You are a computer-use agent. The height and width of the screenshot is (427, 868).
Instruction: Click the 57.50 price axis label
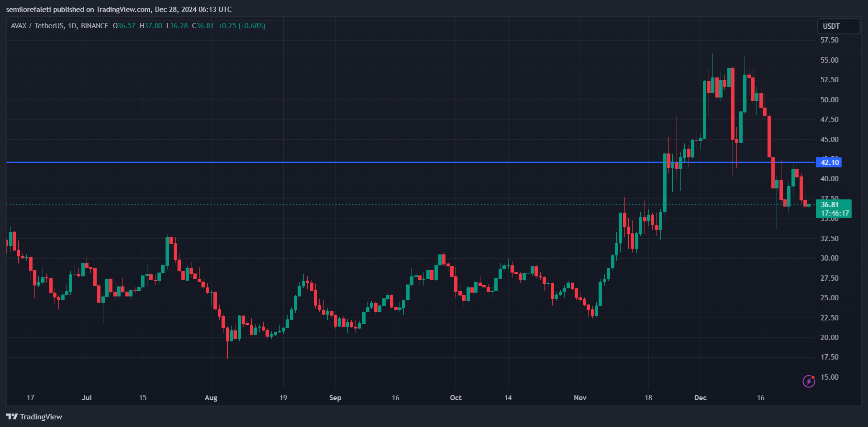pyautogui.click(x=829, y=40)
